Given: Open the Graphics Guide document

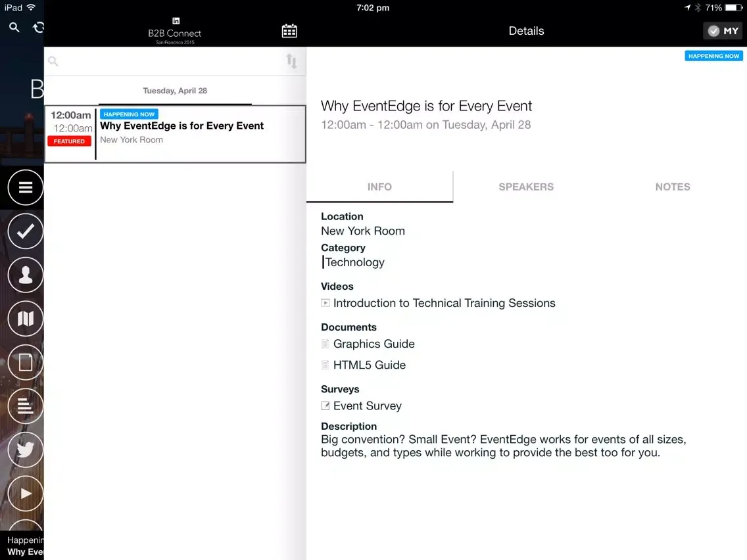Looking at the screenshot, I should point(374,344).
